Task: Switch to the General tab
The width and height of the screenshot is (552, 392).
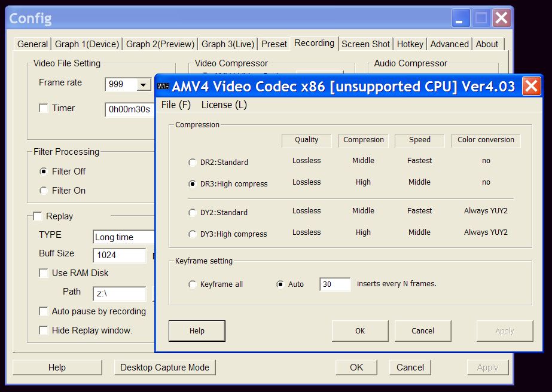Action: click(32, 44)
